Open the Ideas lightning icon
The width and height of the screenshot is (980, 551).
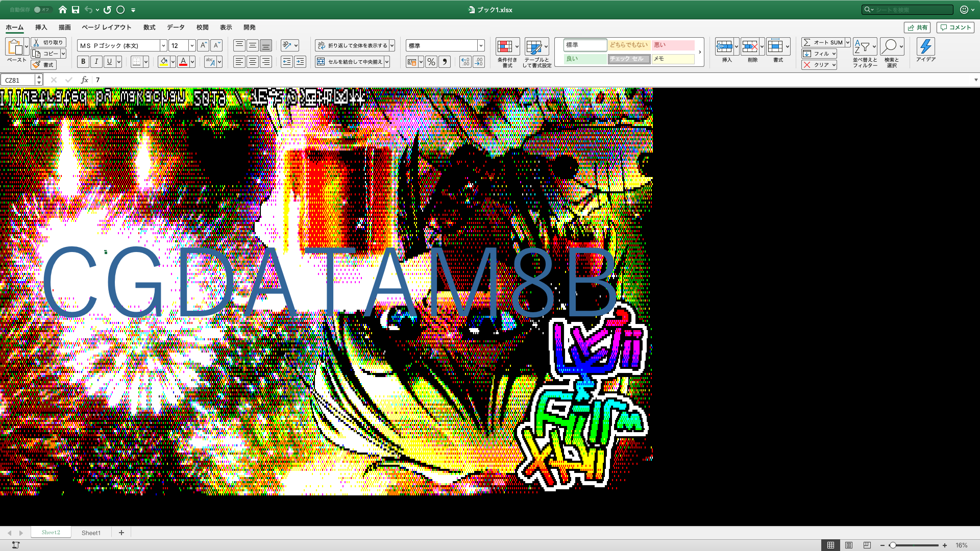[925, 51]
